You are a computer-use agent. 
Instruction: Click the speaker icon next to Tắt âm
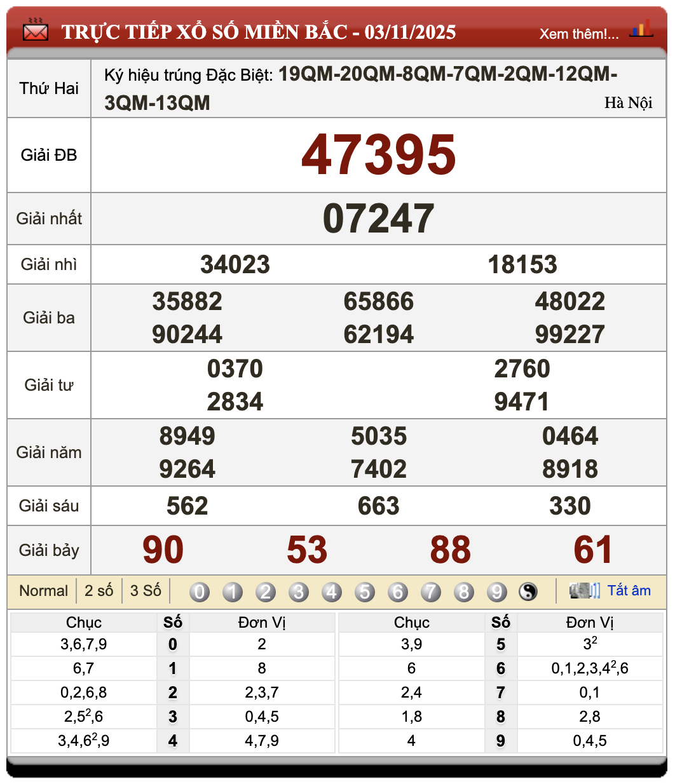pyautogui.click(x=583, y=590)
